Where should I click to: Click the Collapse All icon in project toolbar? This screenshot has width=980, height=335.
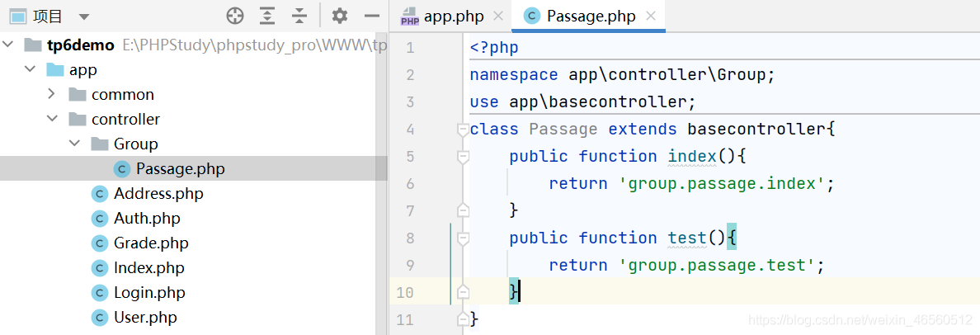(x=300, y=17)
